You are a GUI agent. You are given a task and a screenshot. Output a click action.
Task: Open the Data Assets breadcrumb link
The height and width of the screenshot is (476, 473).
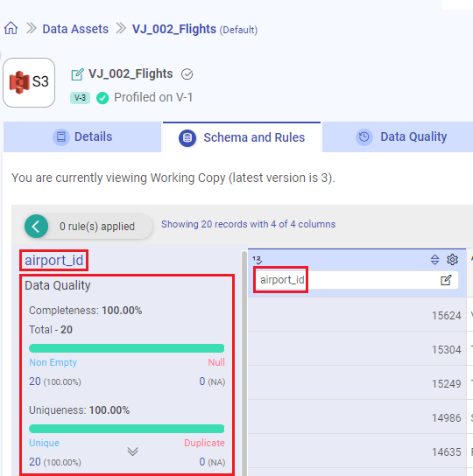(75, 29)
